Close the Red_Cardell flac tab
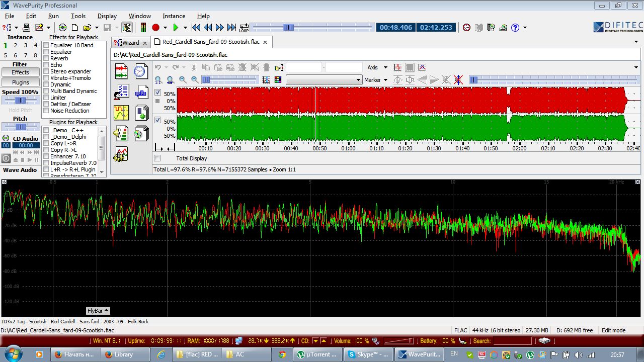 tap(265, 42)
